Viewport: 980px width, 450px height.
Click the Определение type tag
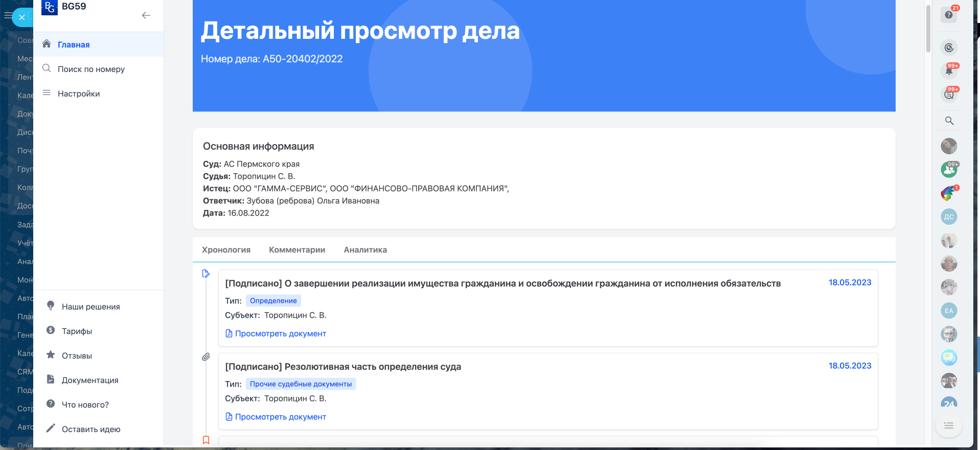[273, 301]
